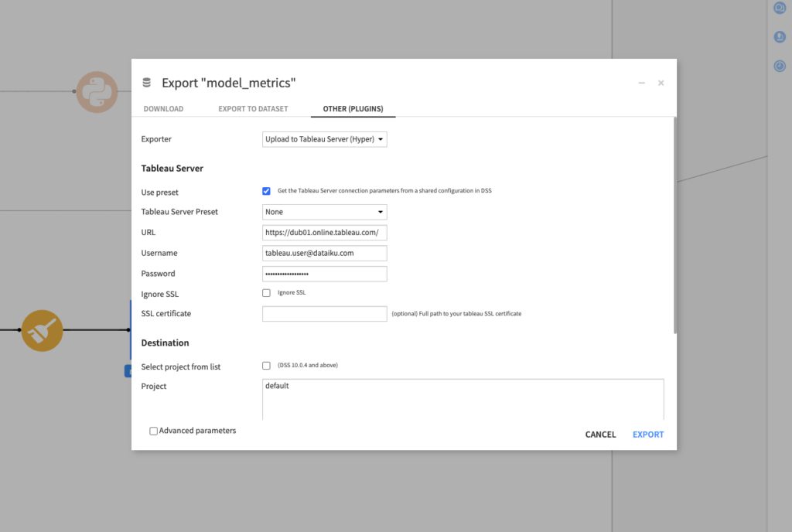The width and height of the screenshot is (792, 532).
Task: Select the orange Prepare broom recipe icon
Action: point(43,330)
